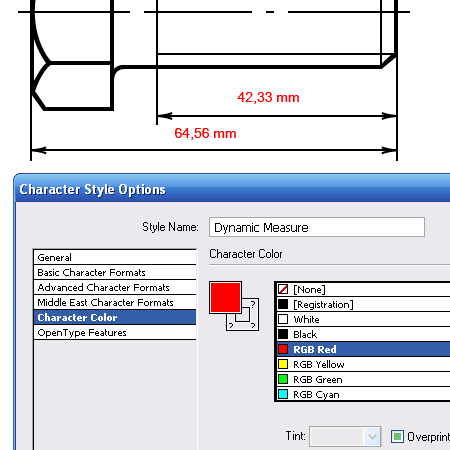The image size is (450, 450).
Task: Click inside the Tint combo box field
Action: (337, 436)
